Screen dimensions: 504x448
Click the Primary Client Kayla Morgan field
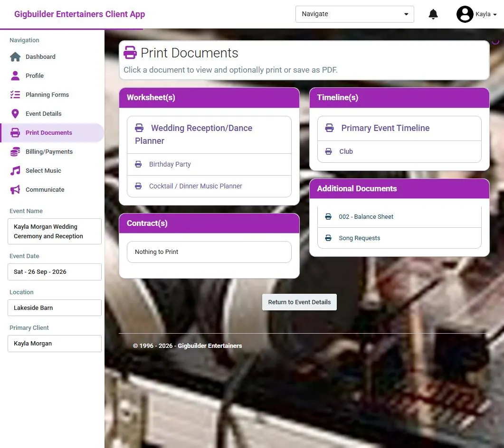point(55,343)
